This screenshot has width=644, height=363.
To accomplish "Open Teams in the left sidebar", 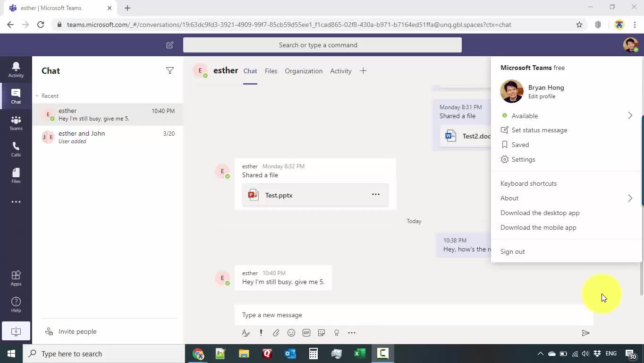I will [x=16, y=123].
